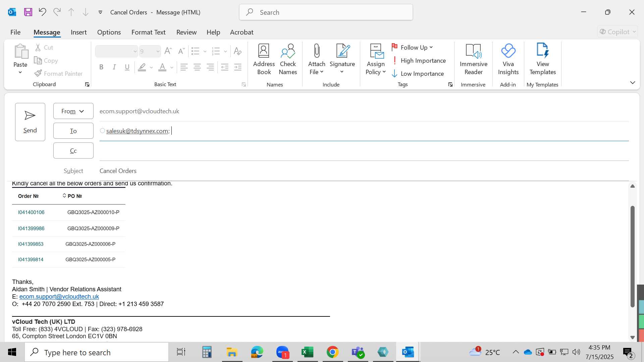Open Immersive Reader

pos(473,60)
